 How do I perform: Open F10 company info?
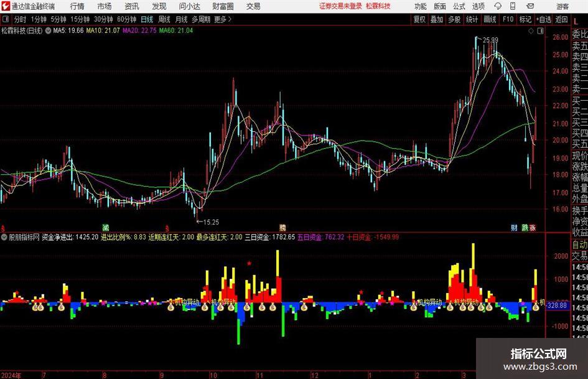pos(508,19)
